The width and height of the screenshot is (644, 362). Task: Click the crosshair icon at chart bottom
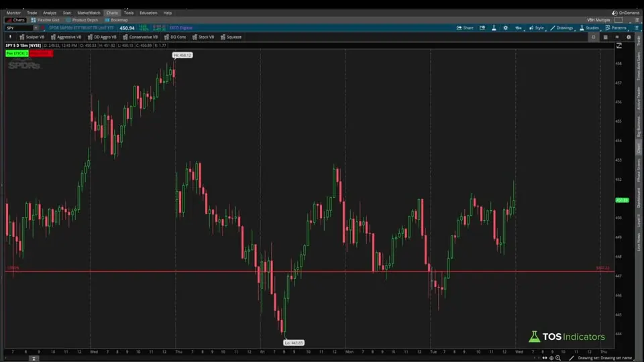click(551, 358)
